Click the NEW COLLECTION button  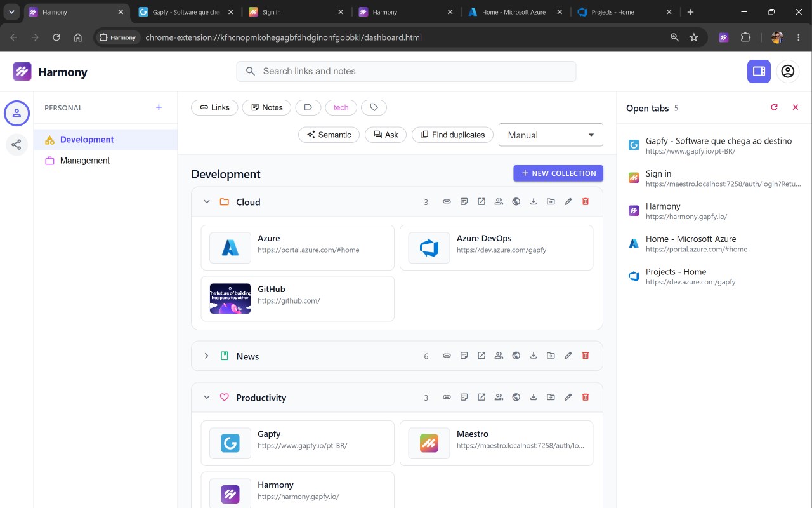(558, 173)
